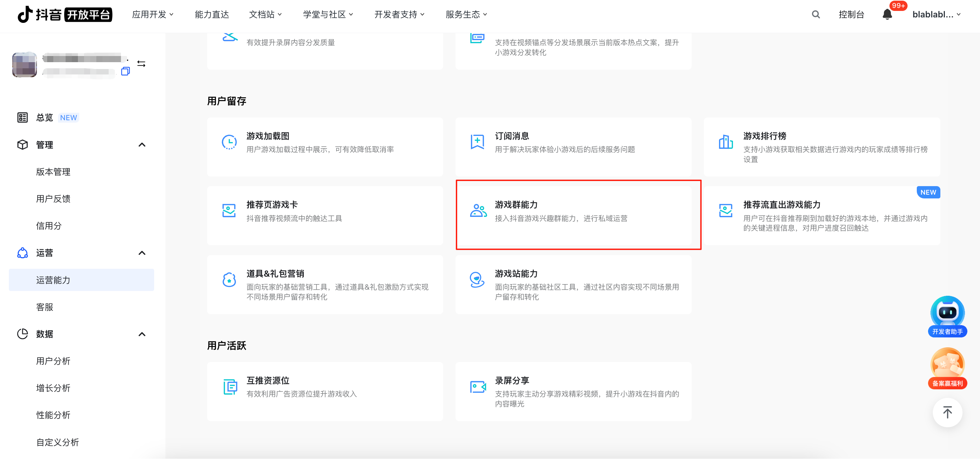Viewport: 980px width, 459px height.
Task: Click the 管理 cube icon
Action: [x=23, y=144]
